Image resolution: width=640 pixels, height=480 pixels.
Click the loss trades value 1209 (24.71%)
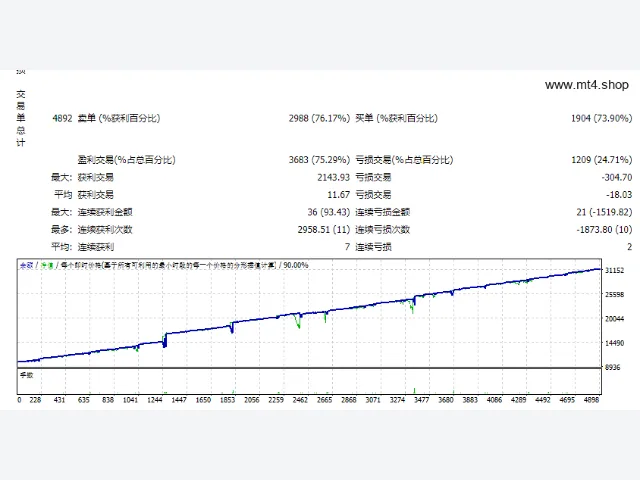coord(602,160)
